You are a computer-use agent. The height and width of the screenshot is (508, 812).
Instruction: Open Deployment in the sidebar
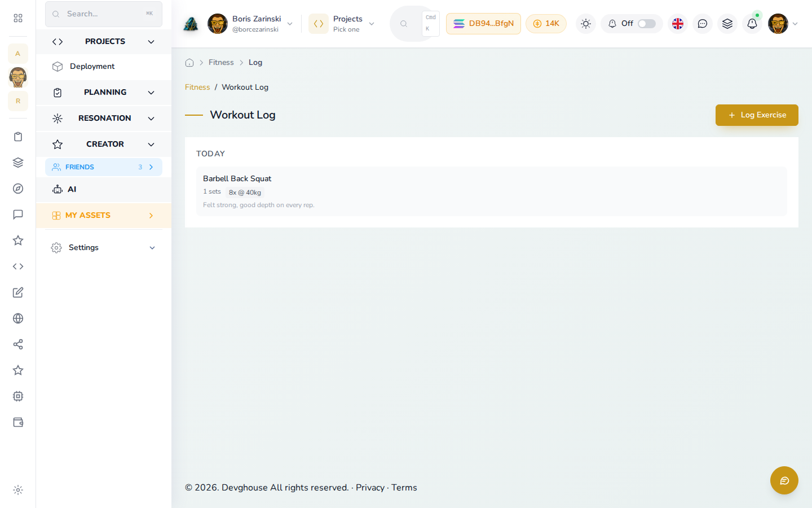104,67
